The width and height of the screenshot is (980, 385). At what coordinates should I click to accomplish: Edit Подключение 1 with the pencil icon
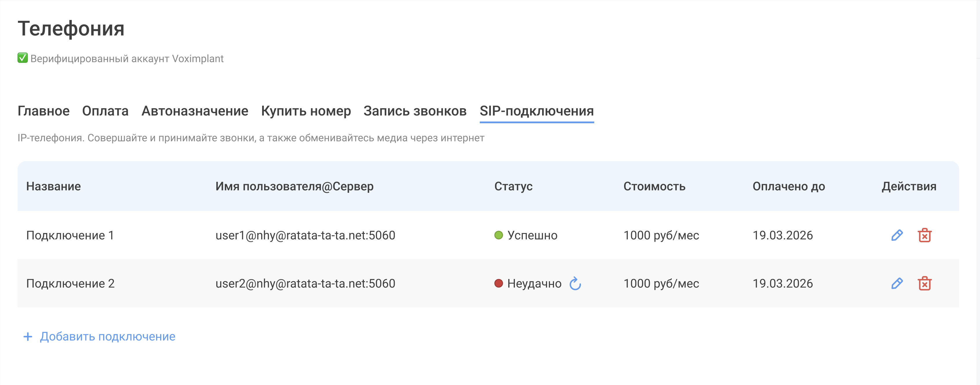point(897,235)
